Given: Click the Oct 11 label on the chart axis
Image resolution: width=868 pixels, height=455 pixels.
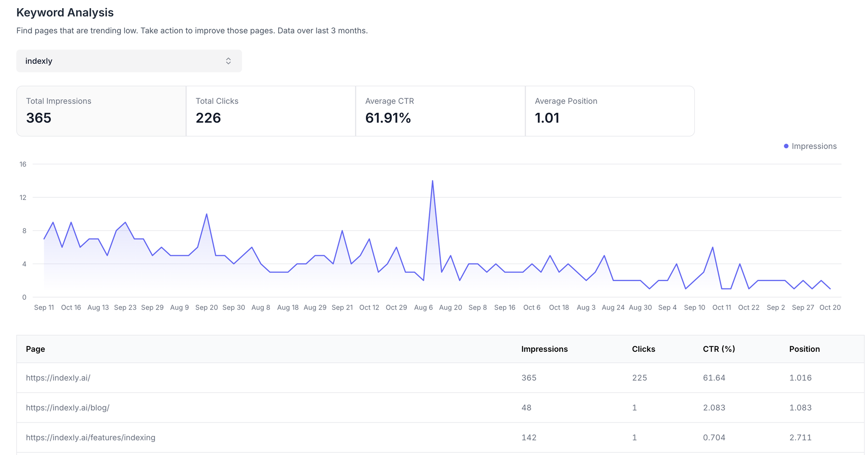Looking at the screenshot, I should (x=722, y=308).
